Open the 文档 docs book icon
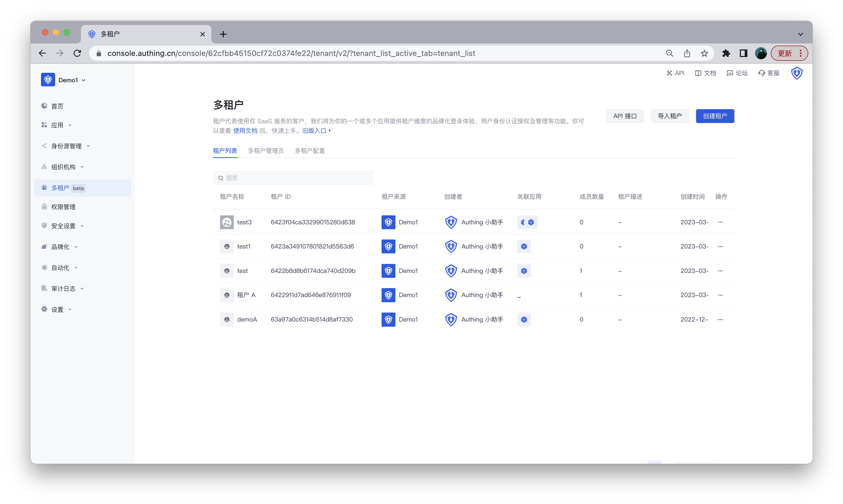Image resolution: width=843 pixels, height=504 pixels. coord(698,73)
